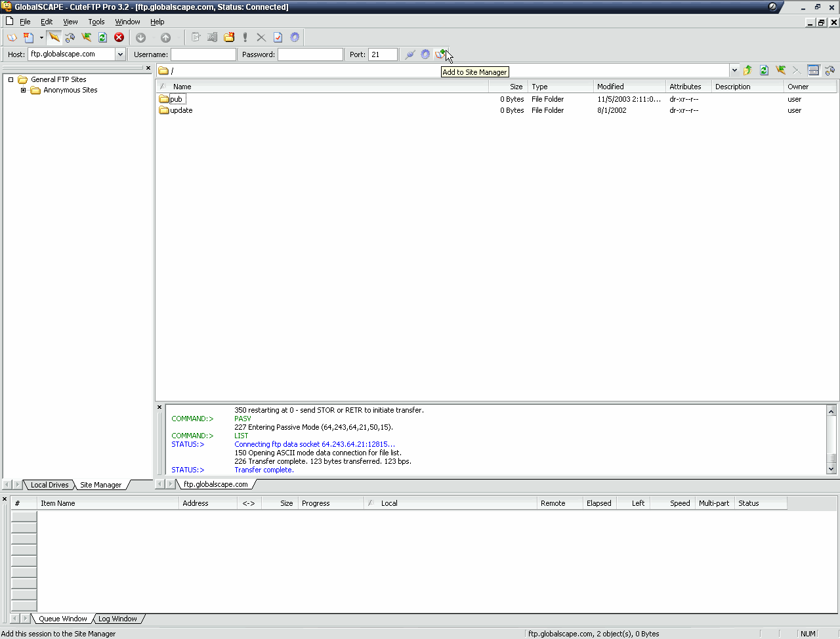Collapse the General FTP Sites tree node
This screenshot has height=639, width=840.
coord(10,79)
